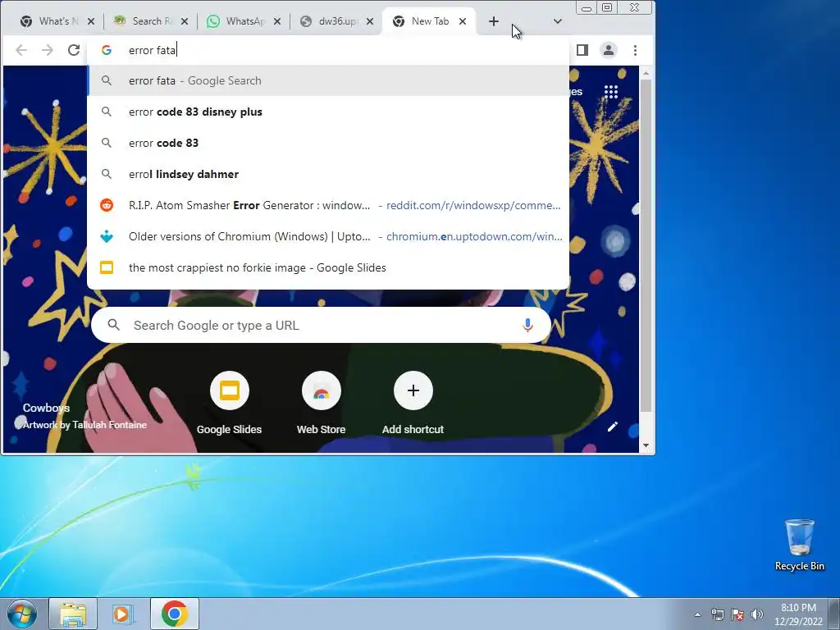Click the Google G icon in address bar

tap(107, 50)
